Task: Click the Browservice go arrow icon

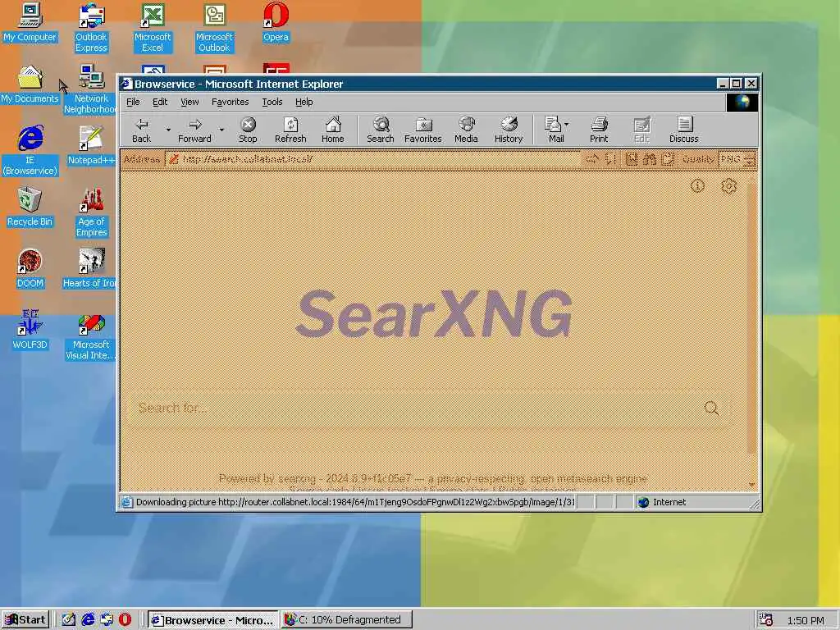Action: pos(592,159)
